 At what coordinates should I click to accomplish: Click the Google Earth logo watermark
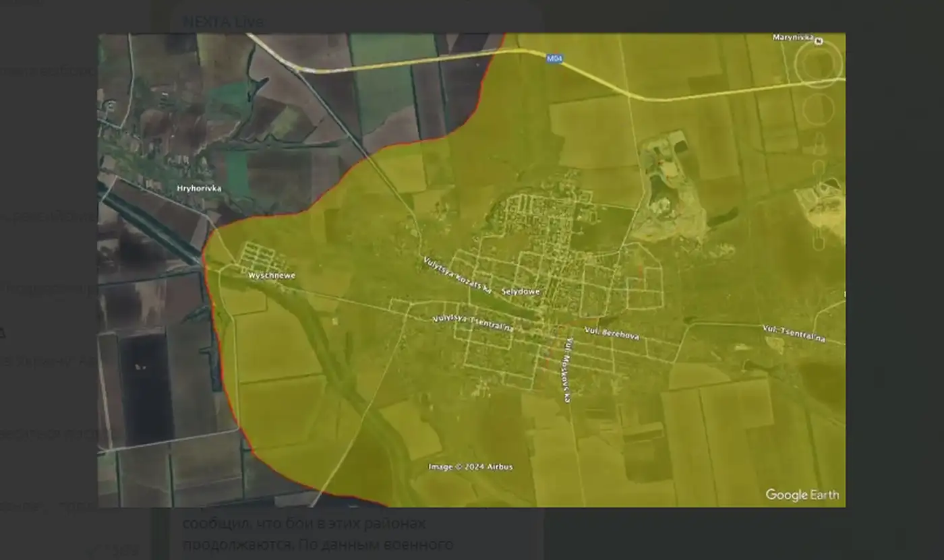[802, 495]
